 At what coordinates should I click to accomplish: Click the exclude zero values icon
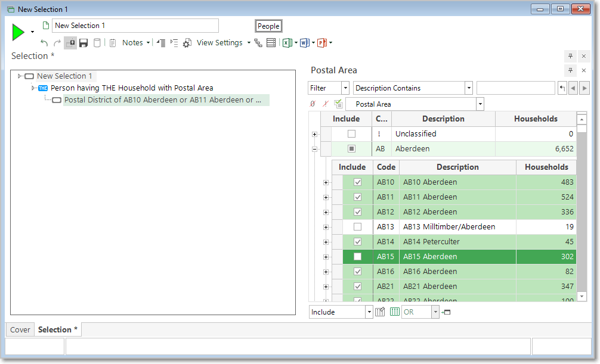click(313, 104)
